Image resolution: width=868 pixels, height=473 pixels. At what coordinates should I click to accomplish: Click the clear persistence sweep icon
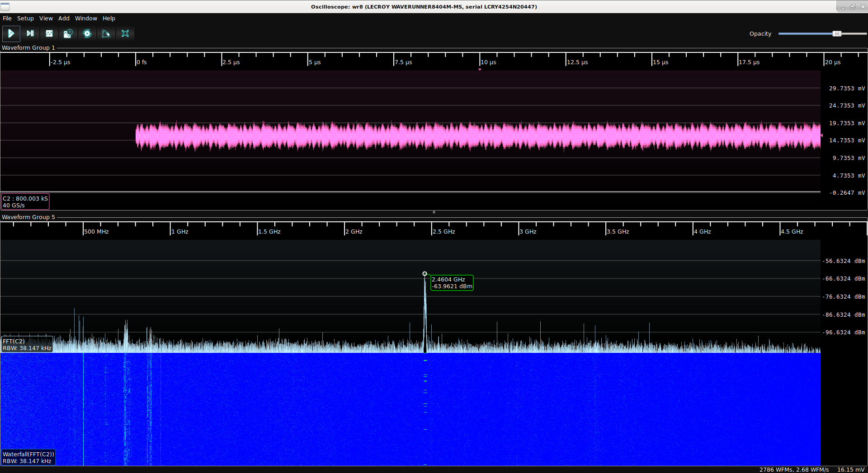(106, 33)
